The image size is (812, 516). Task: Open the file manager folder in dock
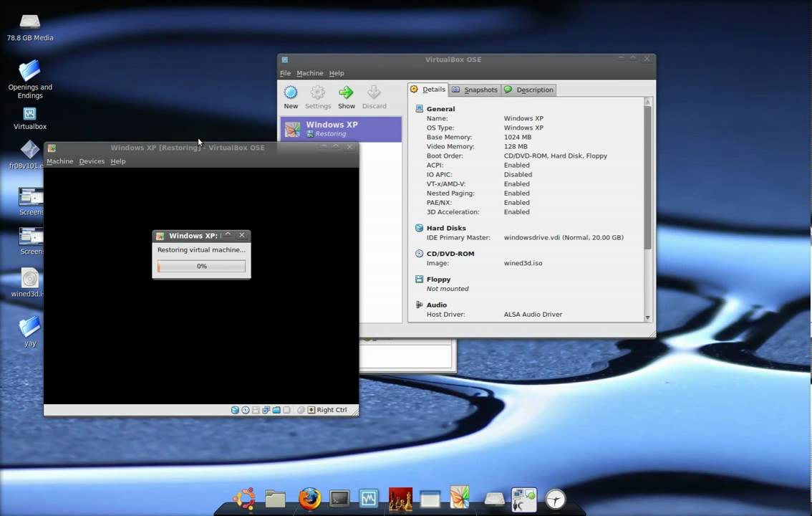(x=275, y=499)
